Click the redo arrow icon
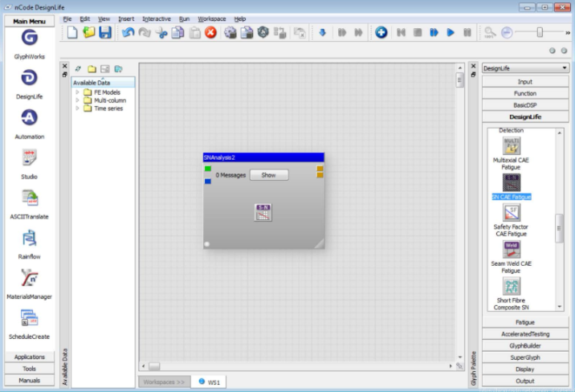The height and width of the screenshot is (392, 575). coord(145,33)
